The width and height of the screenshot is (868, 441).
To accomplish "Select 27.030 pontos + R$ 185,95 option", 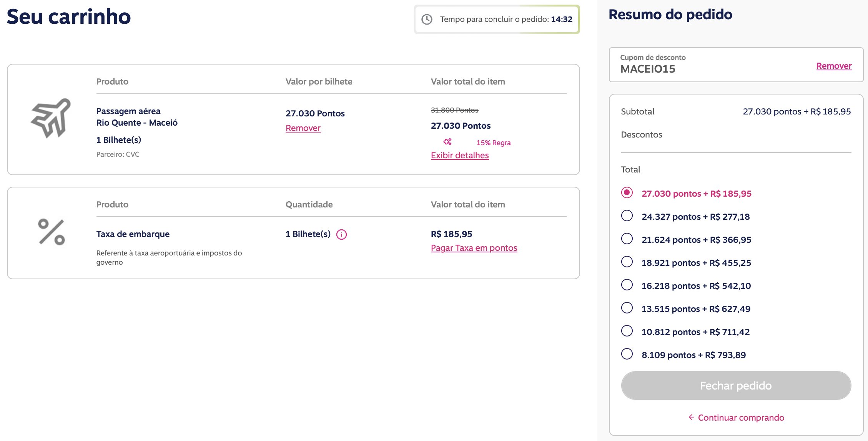I will click(627, 192).
